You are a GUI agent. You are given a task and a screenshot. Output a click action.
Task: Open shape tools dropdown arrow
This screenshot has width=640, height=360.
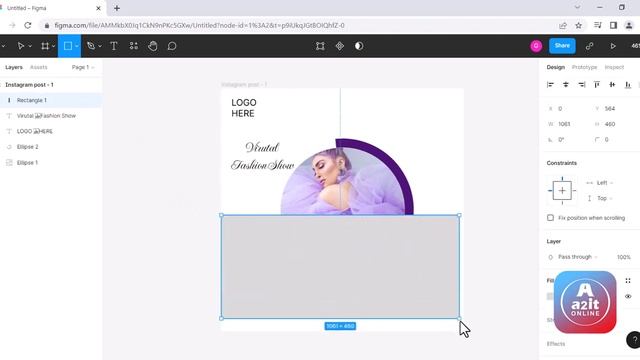click(77, 47)
